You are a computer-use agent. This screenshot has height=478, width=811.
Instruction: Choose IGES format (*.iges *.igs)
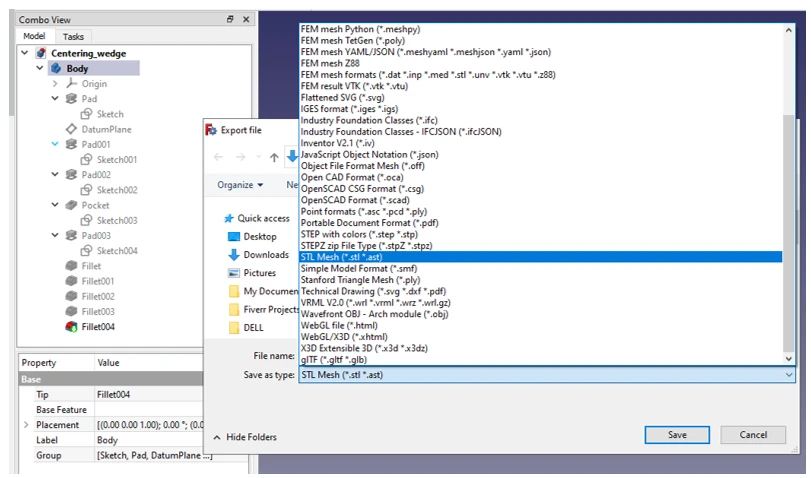[x=540, y=109]
